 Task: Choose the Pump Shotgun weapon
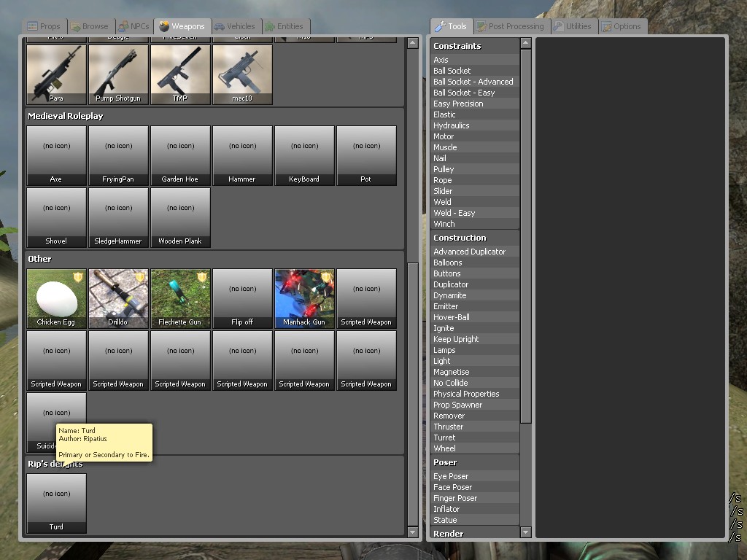118,74
